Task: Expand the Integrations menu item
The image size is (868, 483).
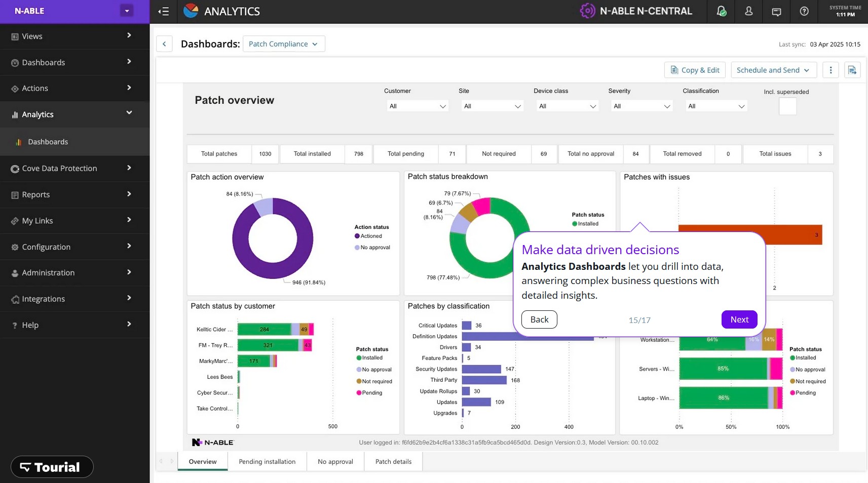Action: [74, 299]
